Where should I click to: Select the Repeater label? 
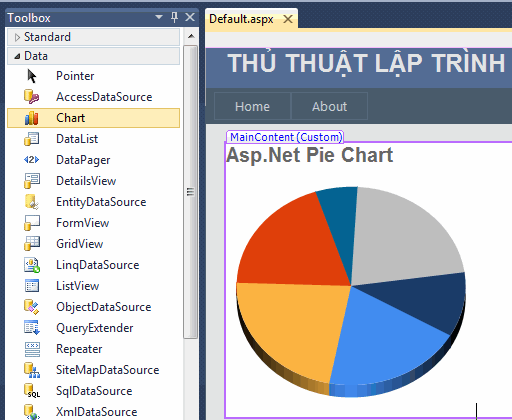79,349
